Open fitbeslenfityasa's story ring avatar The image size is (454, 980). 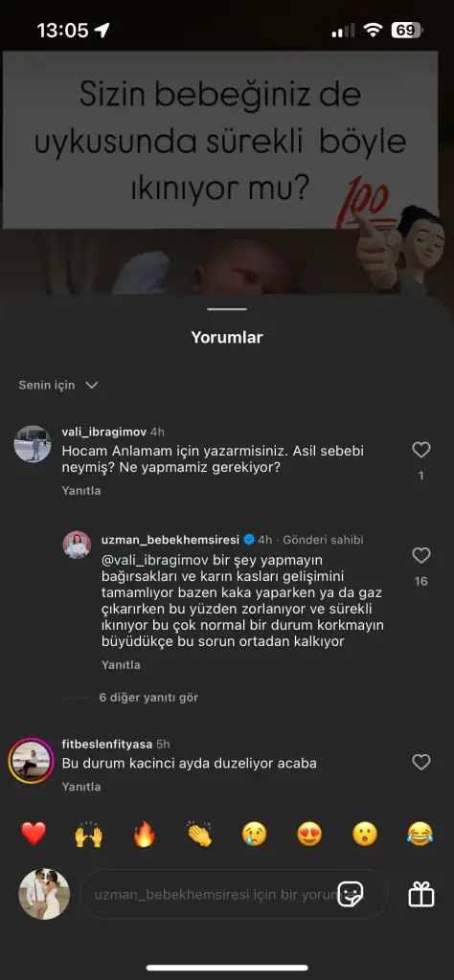tap(30, 761)
